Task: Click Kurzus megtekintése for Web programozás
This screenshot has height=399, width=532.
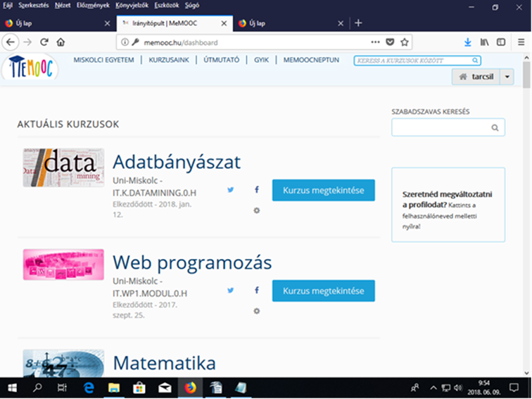Action: (324, 291)
